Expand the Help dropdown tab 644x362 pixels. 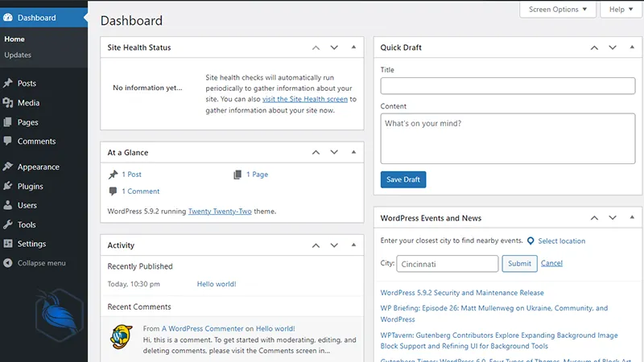621,10
